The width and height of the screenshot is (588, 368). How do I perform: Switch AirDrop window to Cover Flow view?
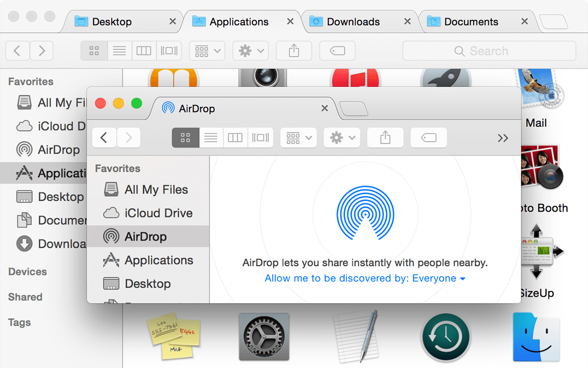260,138
